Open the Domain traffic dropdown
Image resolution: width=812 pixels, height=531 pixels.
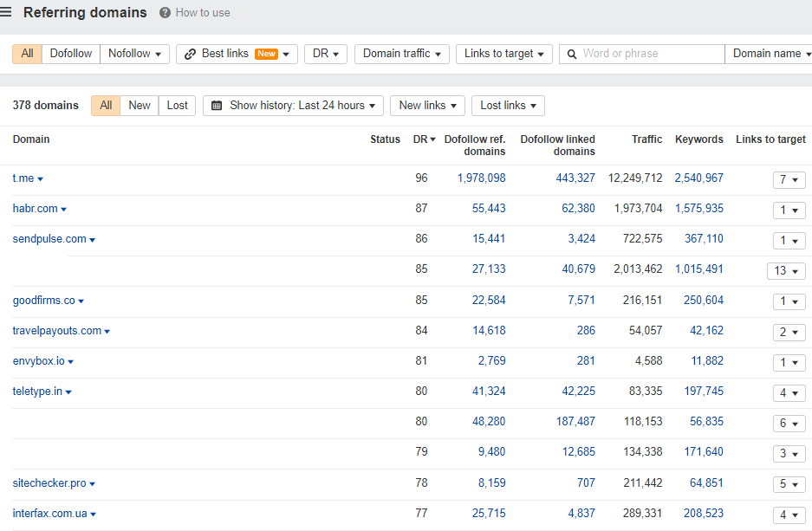(x=402, y=54)
